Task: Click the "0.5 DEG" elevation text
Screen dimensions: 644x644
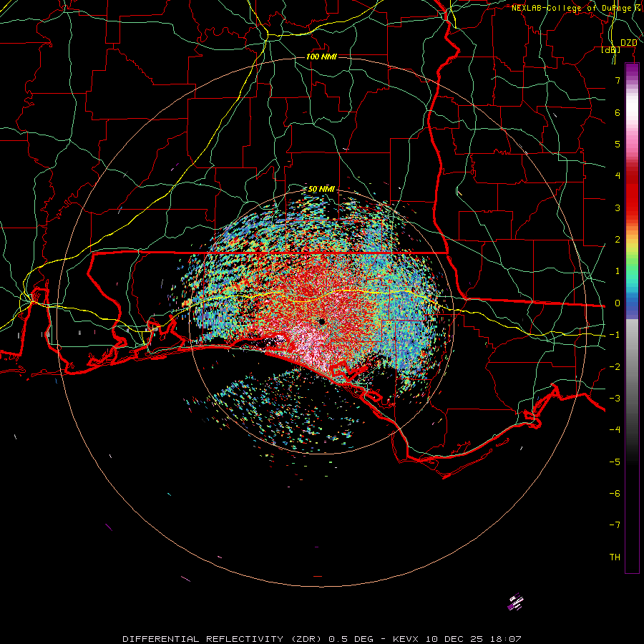Action: pos(351,639)
